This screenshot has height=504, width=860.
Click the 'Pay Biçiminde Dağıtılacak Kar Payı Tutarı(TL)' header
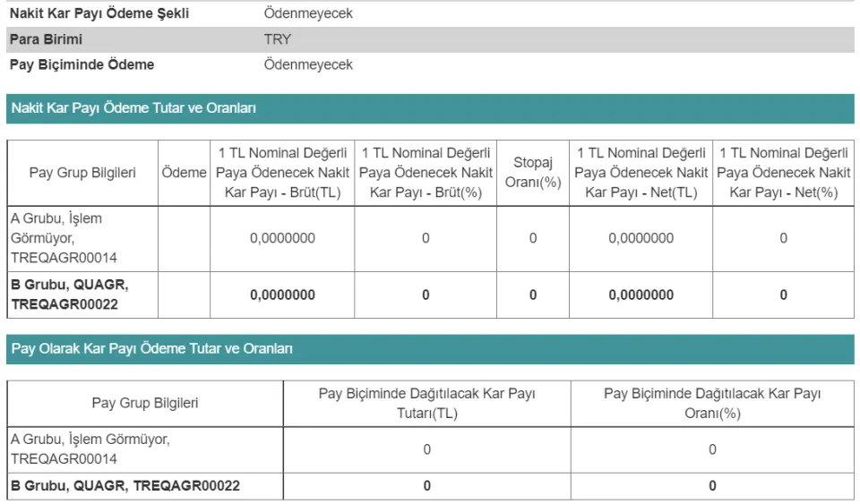pyautogui.click(x=426, y=403)
